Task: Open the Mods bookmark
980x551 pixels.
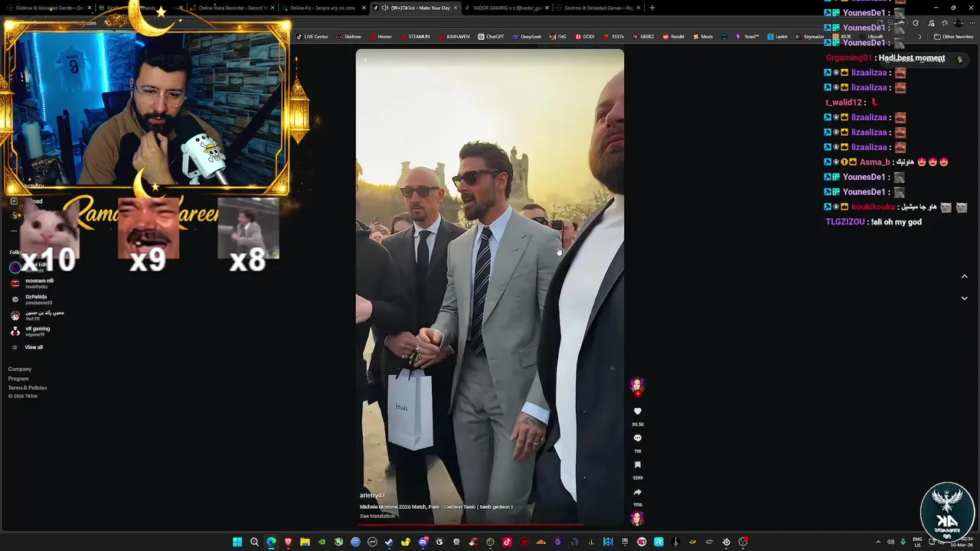Action: (703, 37)
